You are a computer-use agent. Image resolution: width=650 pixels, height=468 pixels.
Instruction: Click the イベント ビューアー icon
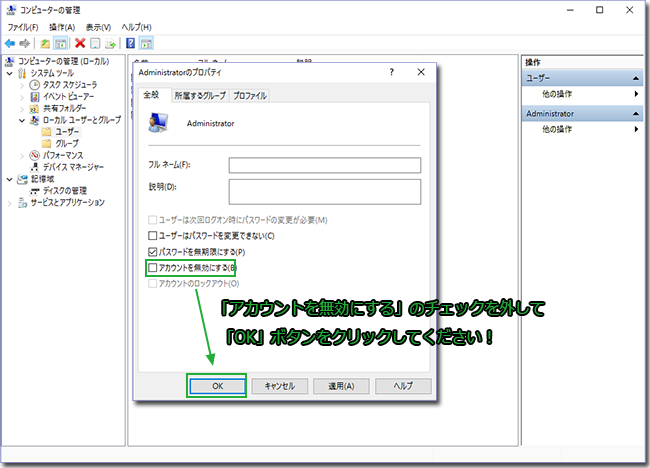(35, 97)
